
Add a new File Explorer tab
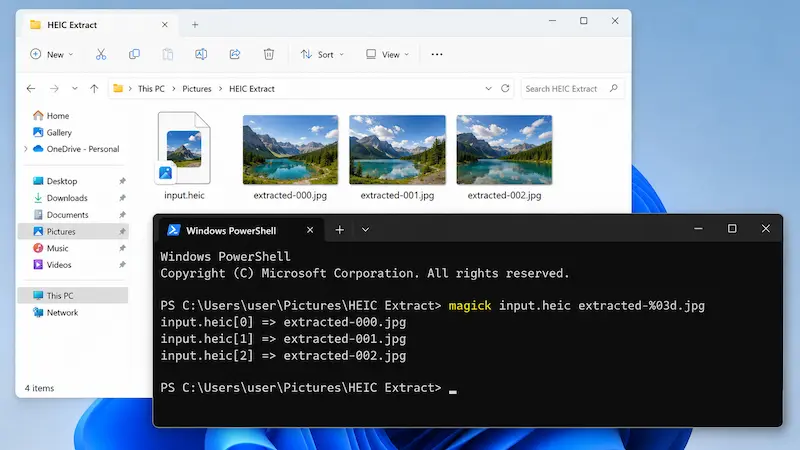coord(195,24)
